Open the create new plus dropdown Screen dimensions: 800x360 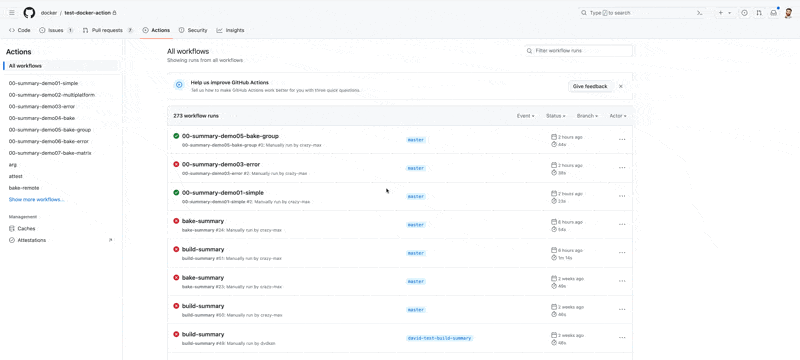point(725,13)
